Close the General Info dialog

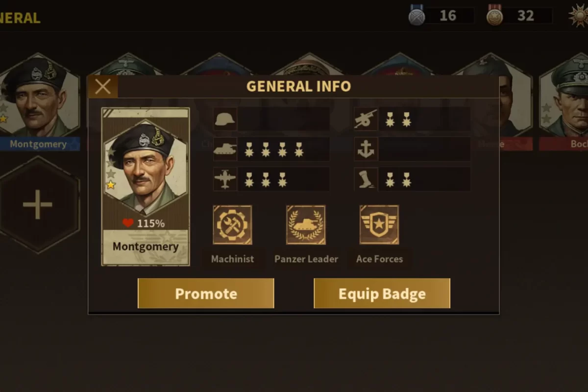coord(103,87)
